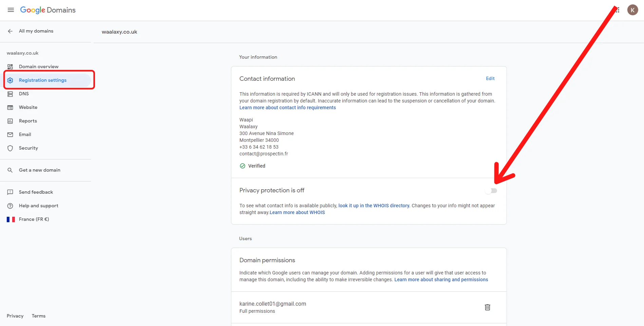Open the Email section
Screen dimensions: 644x326
click(25, 134)
